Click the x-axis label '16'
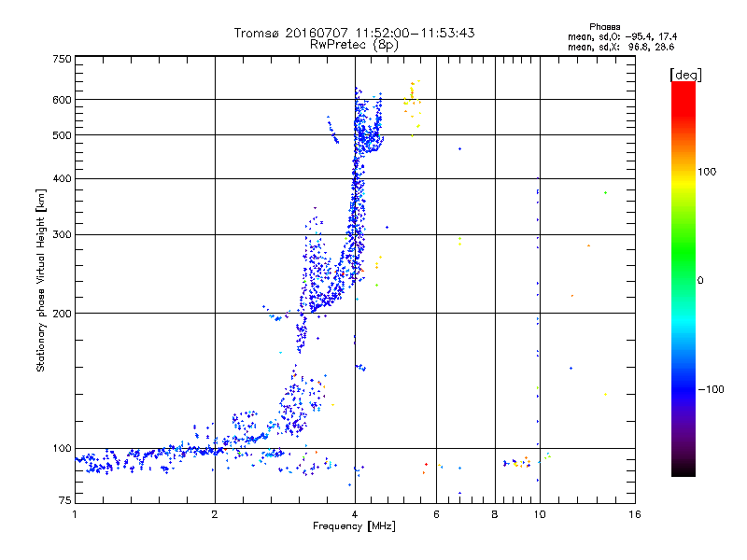The height and width of the screenshot is (560, 747). (635, 514)
